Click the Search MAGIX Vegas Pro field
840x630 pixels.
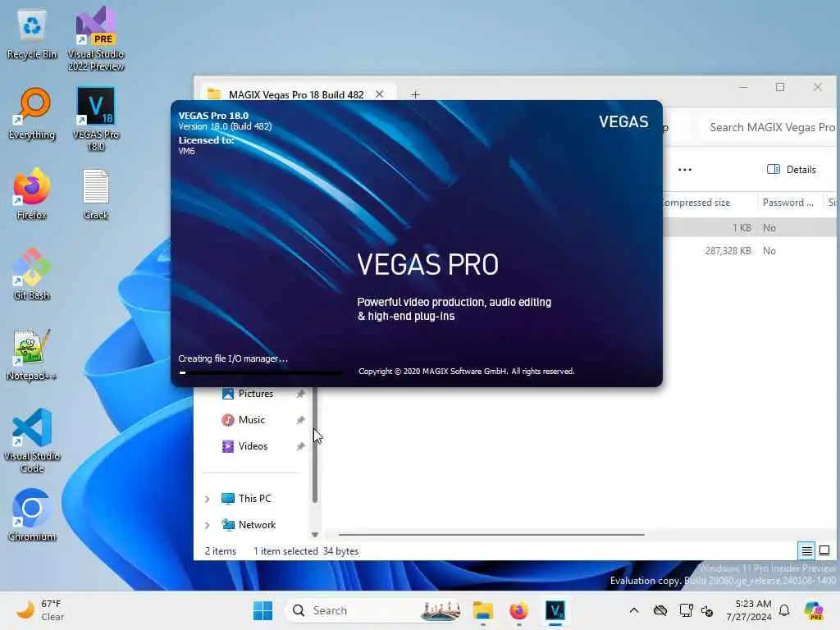769,127
